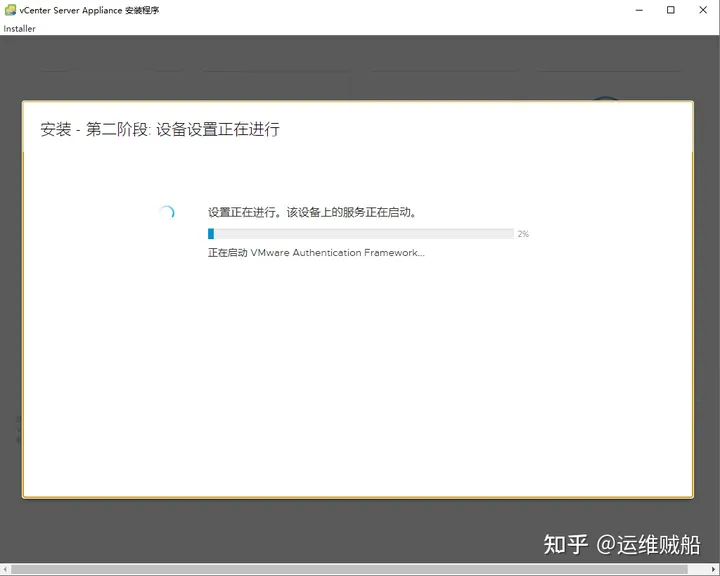Click the scrollbar right arrow
Screen dimensions: 720x576
coord(714,570)
